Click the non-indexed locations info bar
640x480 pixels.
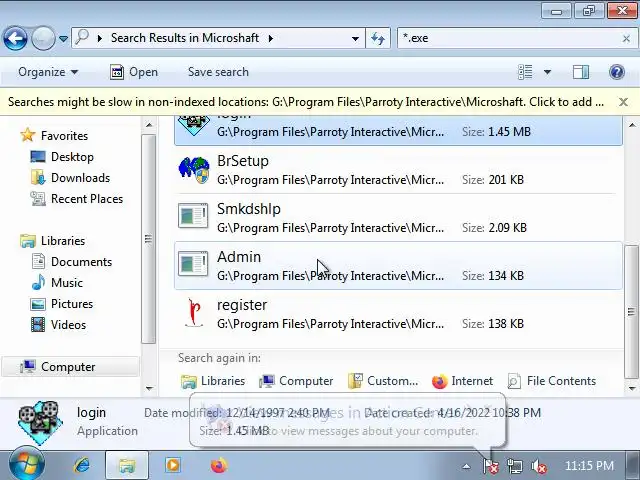click(x=306, y=102)
